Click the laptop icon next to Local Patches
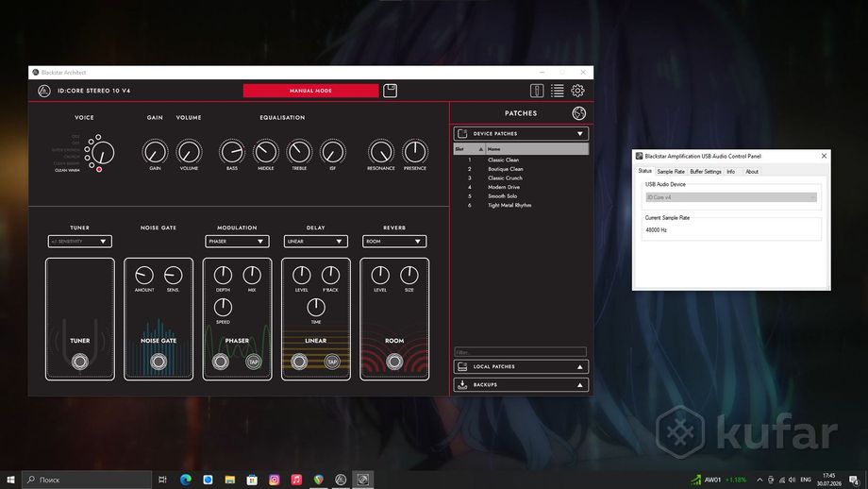 pos(462,366)
